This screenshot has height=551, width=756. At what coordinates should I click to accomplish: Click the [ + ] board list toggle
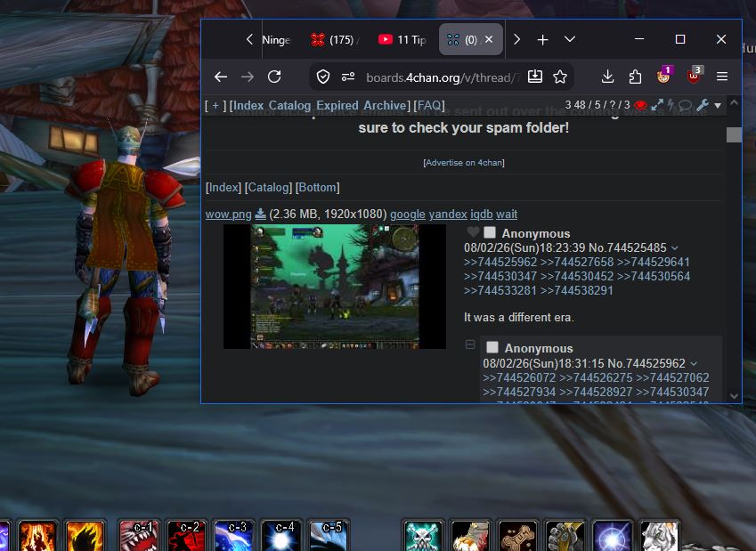215,105
